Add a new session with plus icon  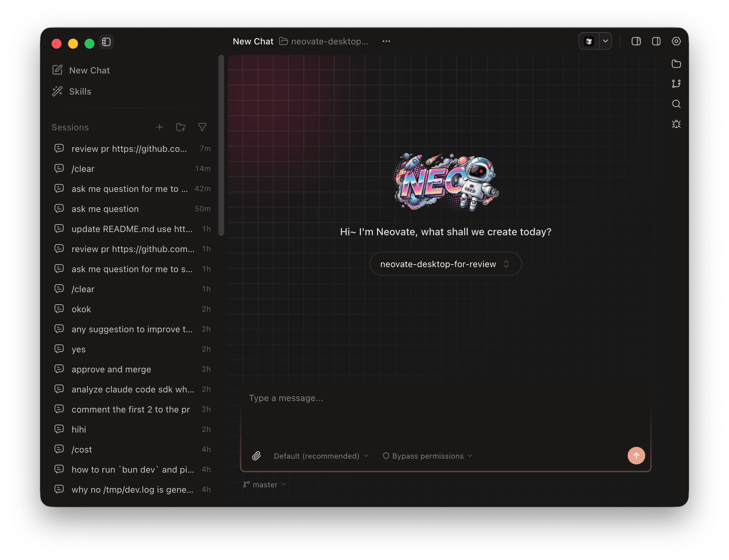click(x=160, y=127)
